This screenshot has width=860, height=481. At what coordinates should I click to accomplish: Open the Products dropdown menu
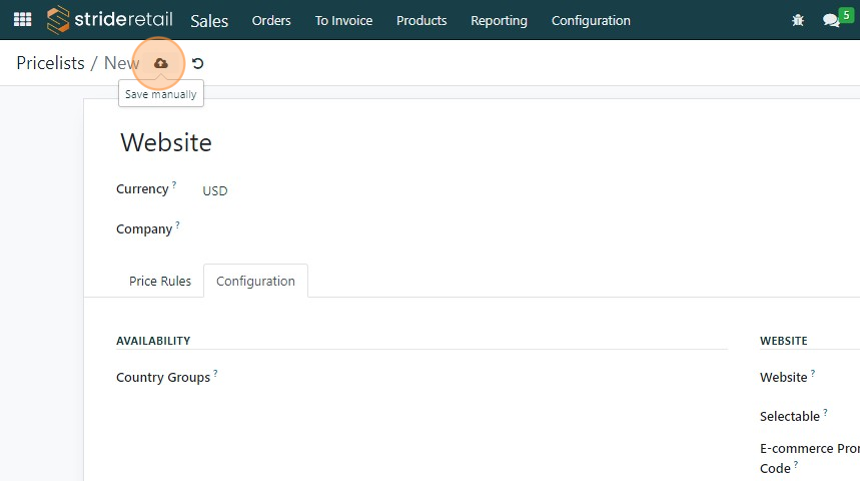421,20
